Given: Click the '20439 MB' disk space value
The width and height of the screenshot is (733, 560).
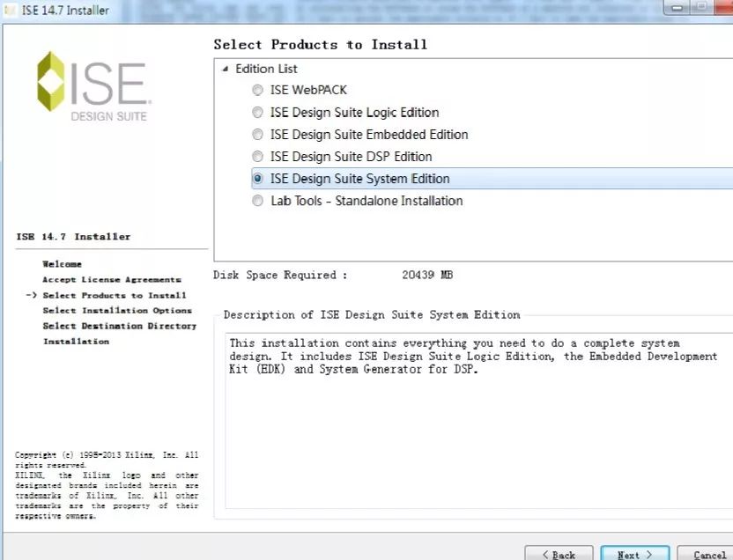Looking at the screenshot, I should (x=427, y=275).
